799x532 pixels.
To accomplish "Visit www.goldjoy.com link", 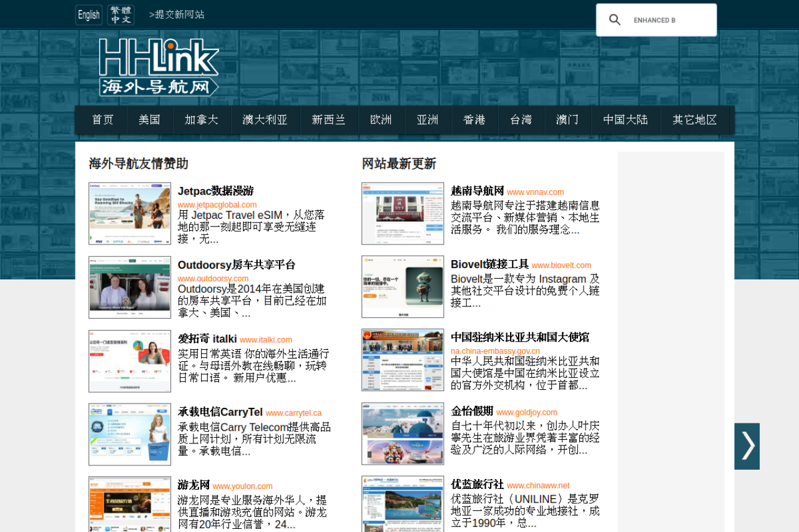I will (x=527, y=412).
